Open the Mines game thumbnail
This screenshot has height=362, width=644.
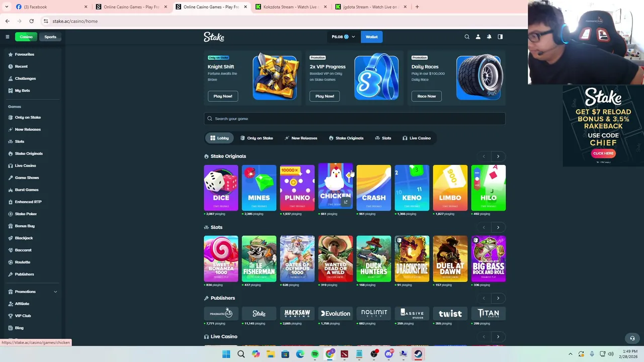[x=259, y=188]
